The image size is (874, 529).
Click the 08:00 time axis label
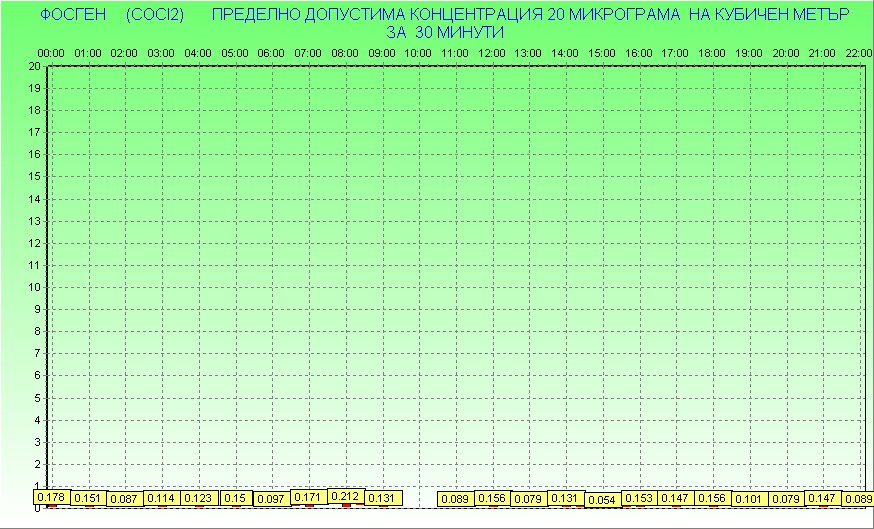point(345,52)
